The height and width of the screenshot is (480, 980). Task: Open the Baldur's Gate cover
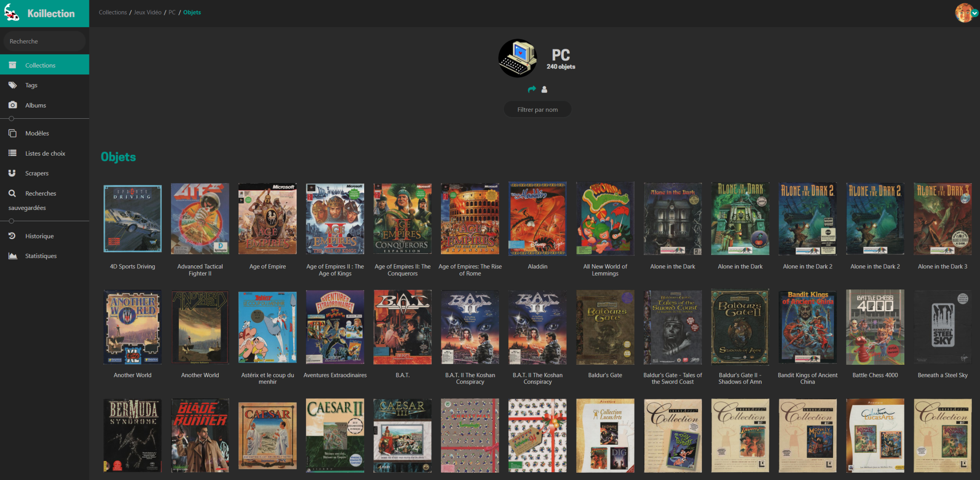pos(605,327)
